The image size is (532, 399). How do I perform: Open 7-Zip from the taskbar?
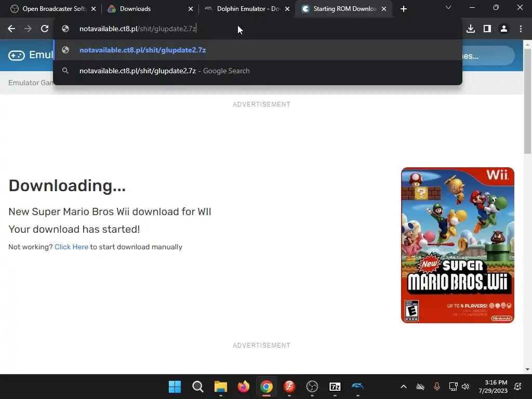[335, 387]
